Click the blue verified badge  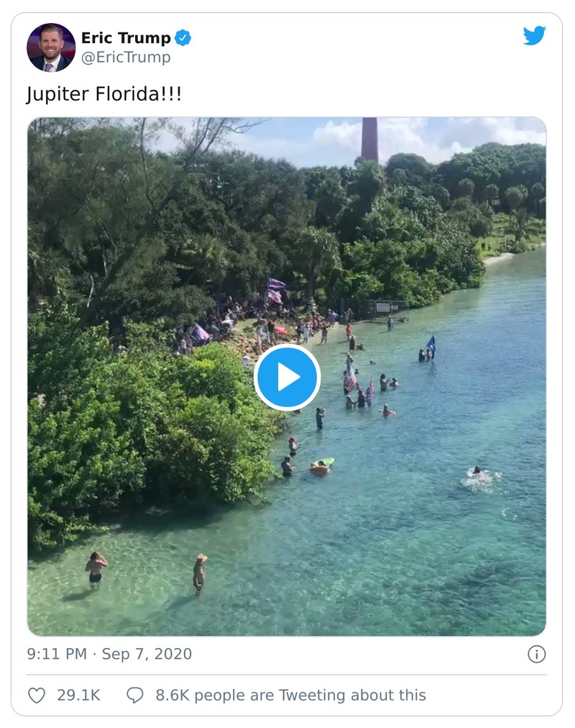point(183,38)
